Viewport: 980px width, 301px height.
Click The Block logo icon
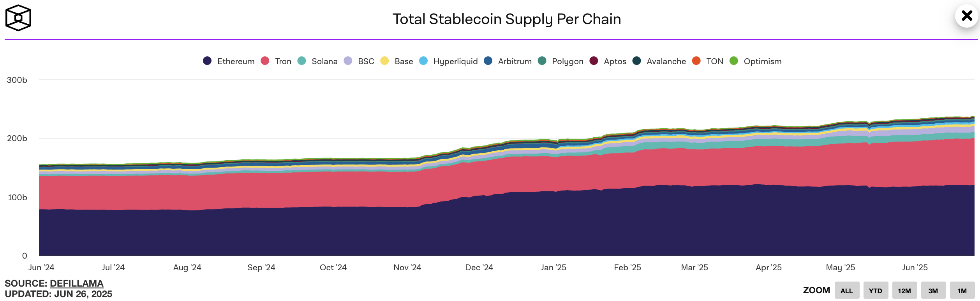18,18
